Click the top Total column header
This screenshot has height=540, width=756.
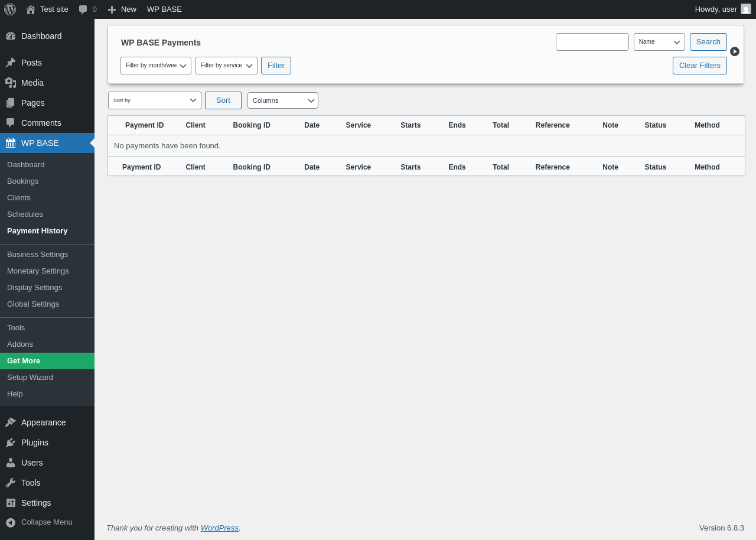(501, 125)
